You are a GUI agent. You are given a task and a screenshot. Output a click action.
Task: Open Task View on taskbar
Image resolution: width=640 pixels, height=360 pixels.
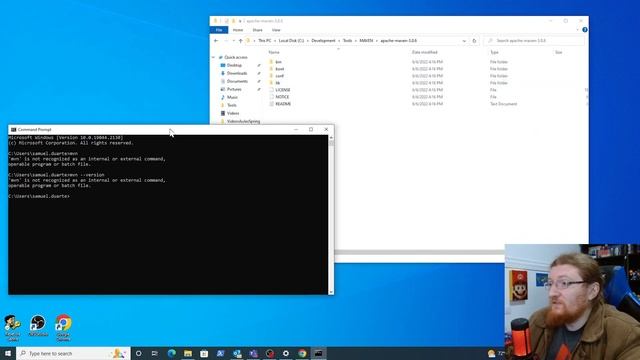point(155,353)
